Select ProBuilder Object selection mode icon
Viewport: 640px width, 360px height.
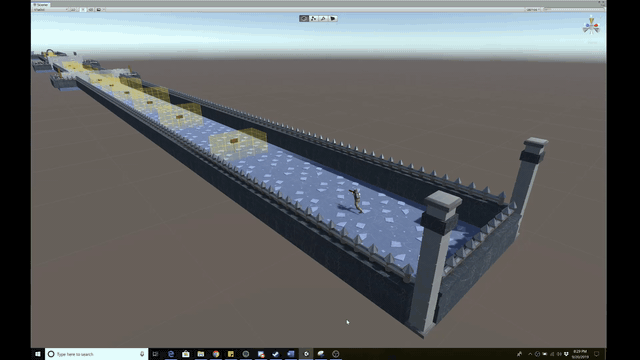click(x=304, y=18)
